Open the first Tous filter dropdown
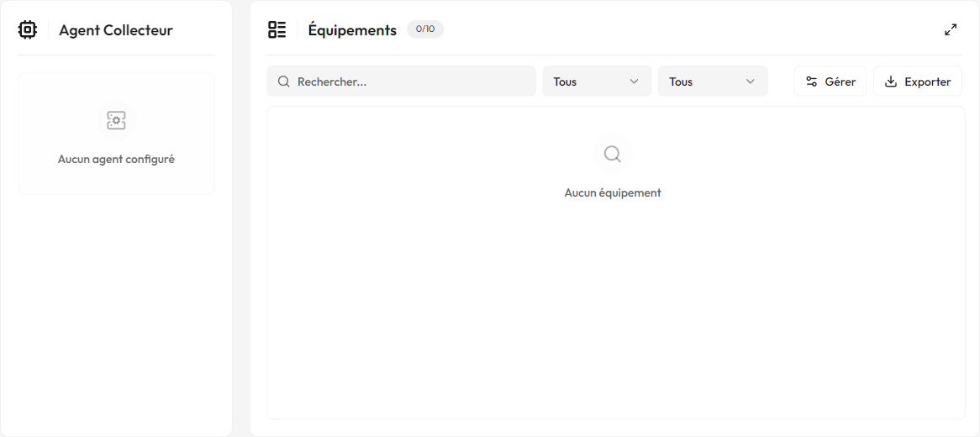980x437 pixels. click(597, 82)
